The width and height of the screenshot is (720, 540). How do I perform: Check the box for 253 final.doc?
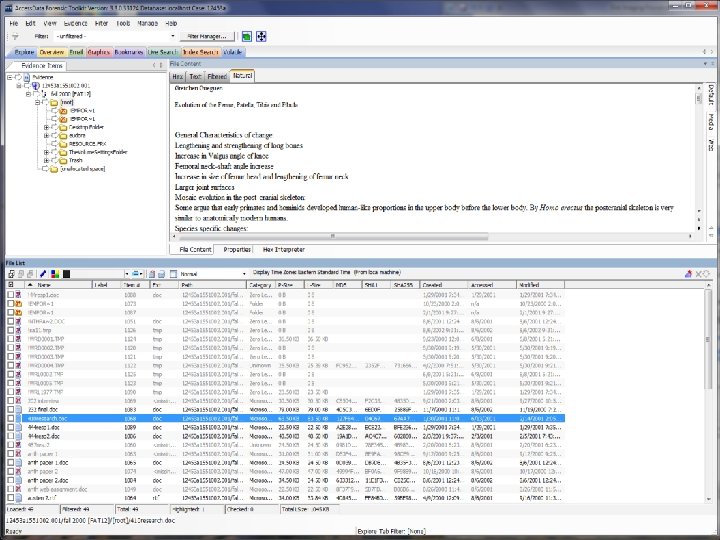(x=11, y=410)
